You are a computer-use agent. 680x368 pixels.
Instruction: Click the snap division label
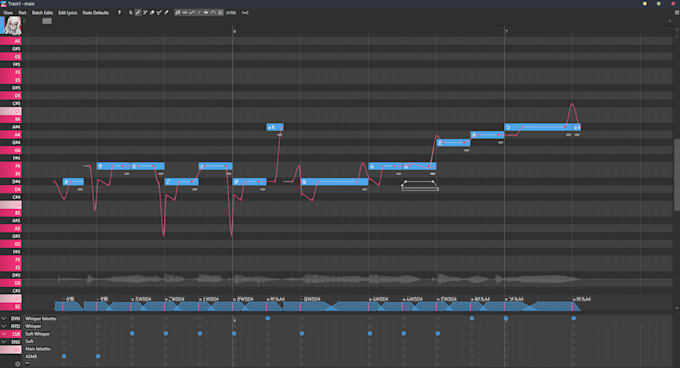[x=231, y=13]
